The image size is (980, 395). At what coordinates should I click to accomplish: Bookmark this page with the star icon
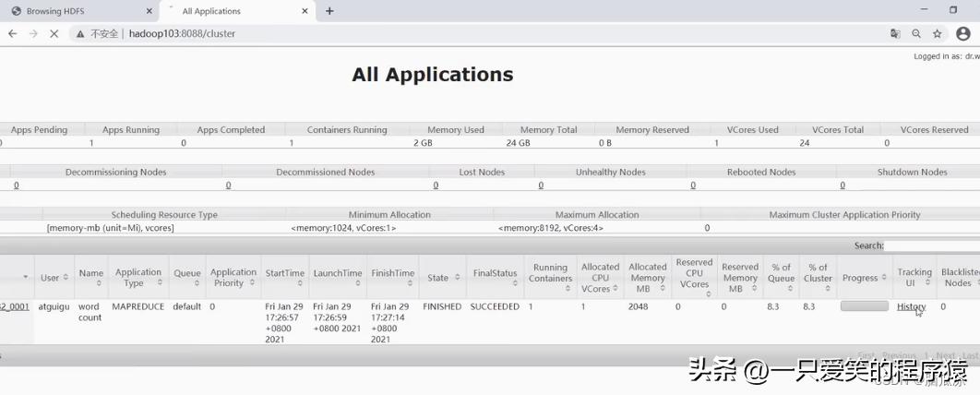938,33
